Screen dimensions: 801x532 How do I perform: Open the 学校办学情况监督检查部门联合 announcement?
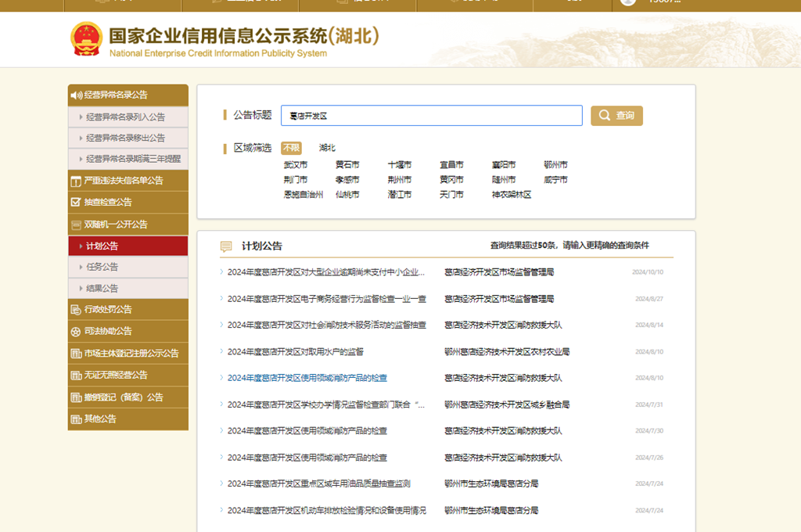[x=326, y=404]
